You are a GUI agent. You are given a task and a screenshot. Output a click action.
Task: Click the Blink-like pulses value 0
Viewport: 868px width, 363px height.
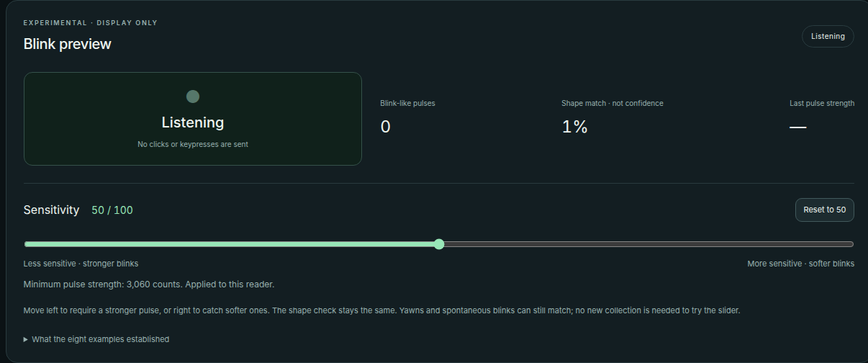click(x=385, y=127)
